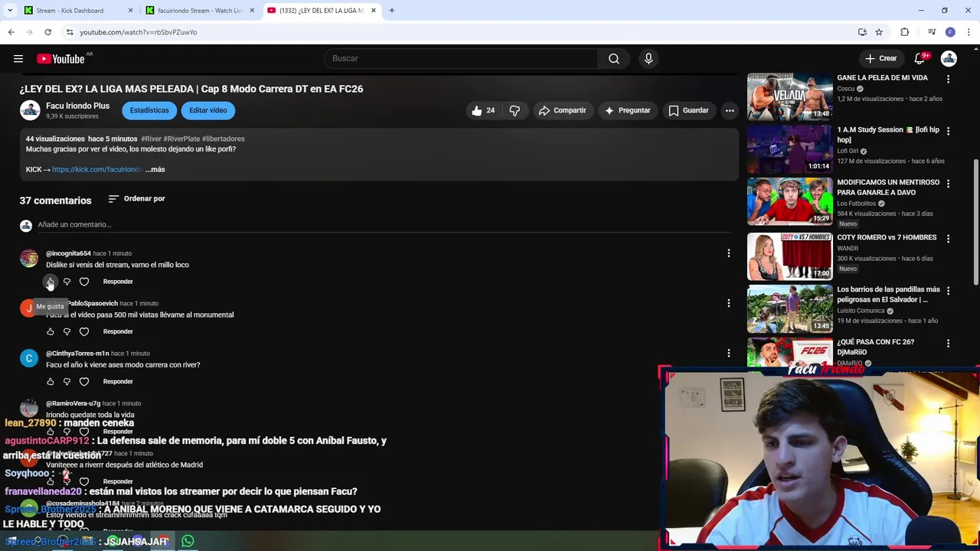980x551 pixels.
Task: Open options menu for '500 mil vistas' comment
Action: click(728, 303)
